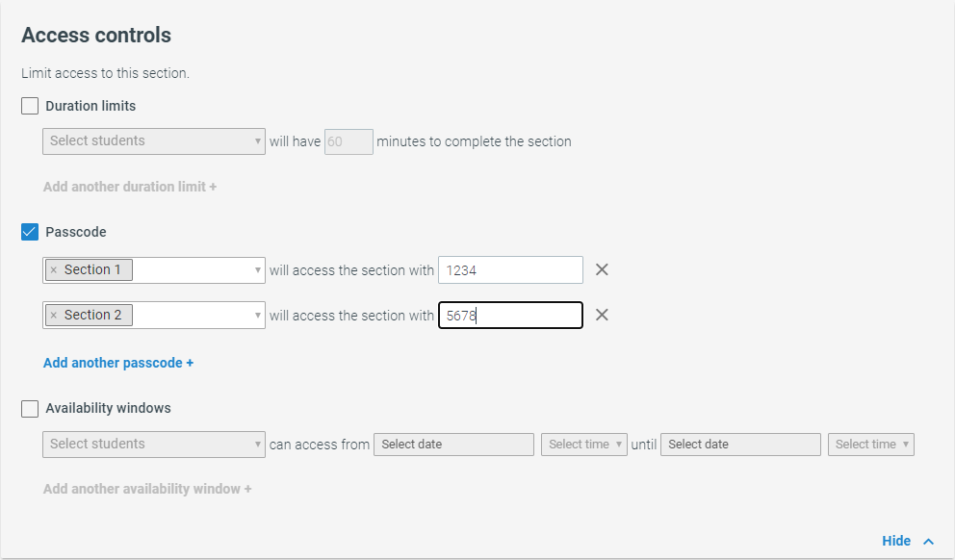Open the Section 1 students dropdown arrow
955x560 pixels.
(258, 270)
